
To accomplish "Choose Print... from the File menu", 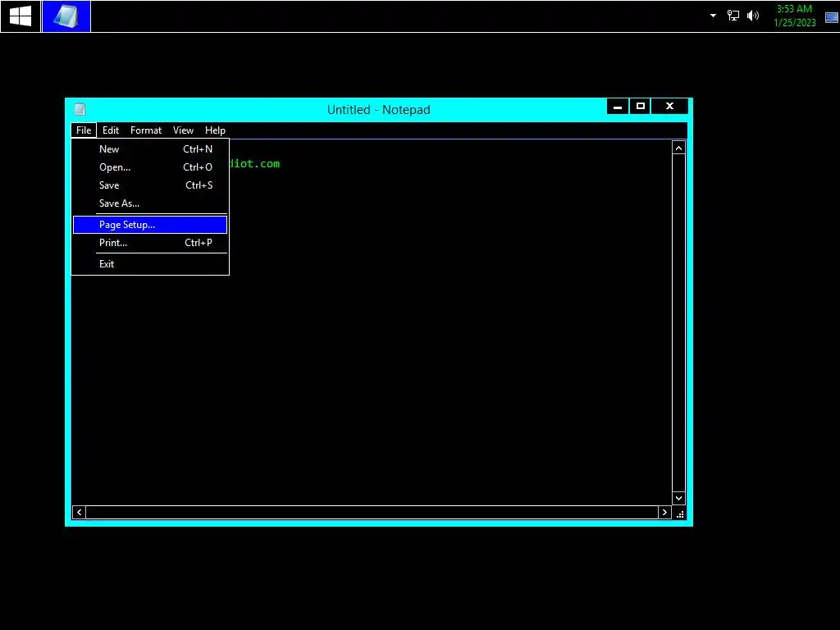I will pos(150,243).
